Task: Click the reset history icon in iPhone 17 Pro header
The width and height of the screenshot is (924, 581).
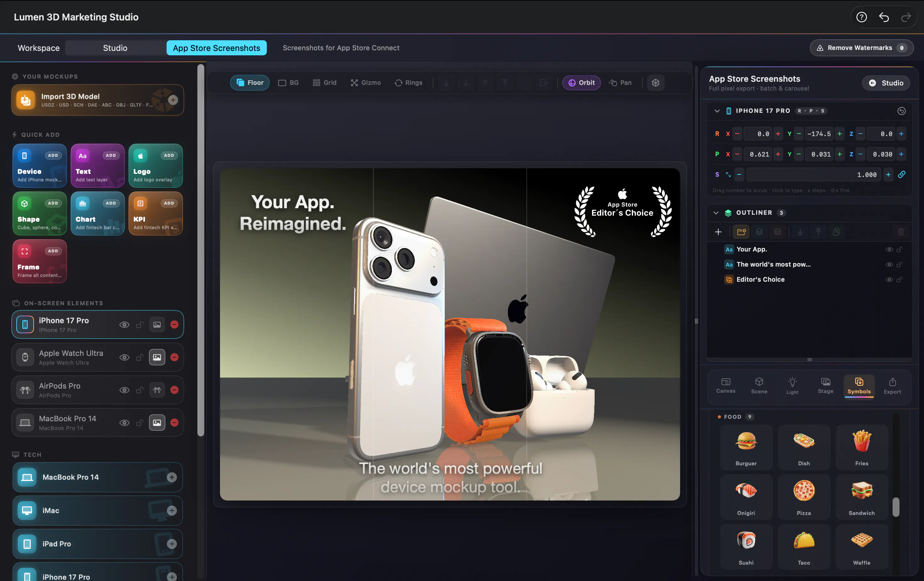Action: click(x=901, y=111)
